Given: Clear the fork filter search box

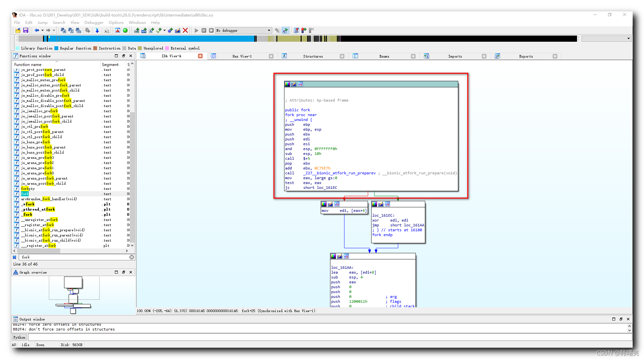Looking at the screenshot, I should [132, 257].
